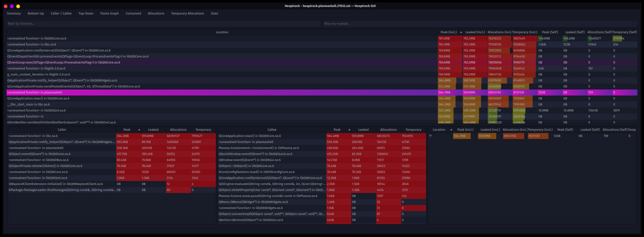The image size is (644, 237).
Task: Click 149.6MB Peak (Self) cell
Action: click(x=550, y=38)
